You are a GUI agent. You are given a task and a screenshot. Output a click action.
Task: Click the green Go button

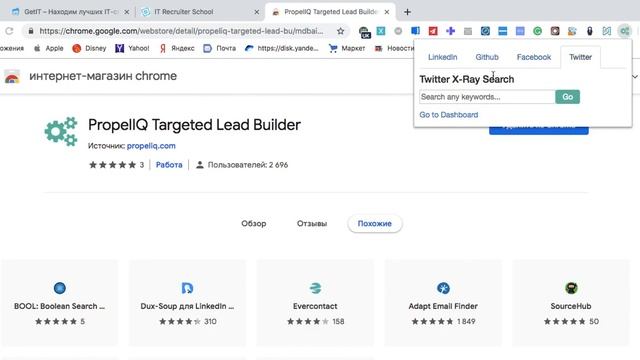(x=567, y=97)
